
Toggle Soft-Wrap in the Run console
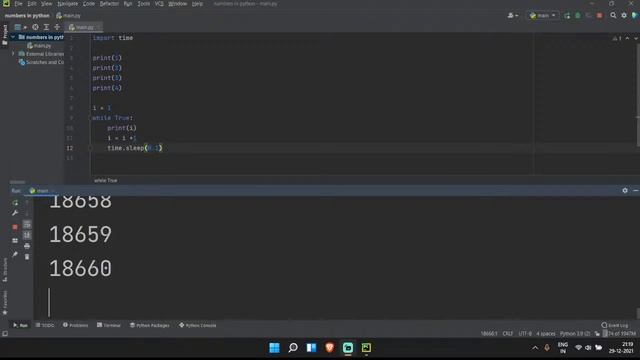(x=27, y=224)
